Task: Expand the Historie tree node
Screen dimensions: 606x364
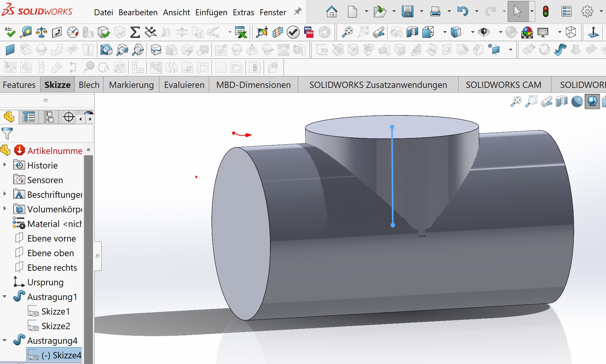Action: [x=5, y=165]
